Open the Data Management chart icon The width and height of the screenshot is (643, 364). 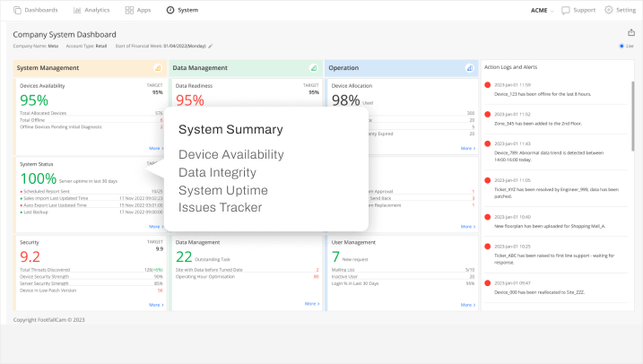coord(313,67)
